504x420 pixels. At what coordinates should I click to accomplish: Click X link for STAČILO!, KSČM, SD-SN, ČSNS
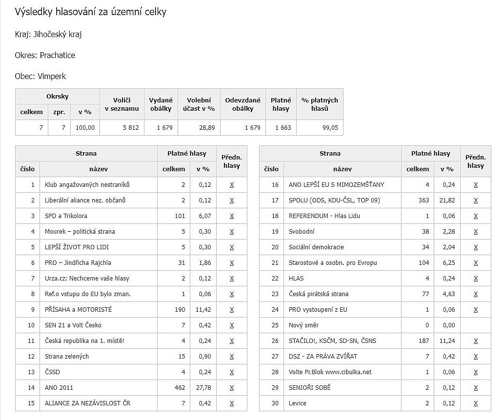click(476, 341)
